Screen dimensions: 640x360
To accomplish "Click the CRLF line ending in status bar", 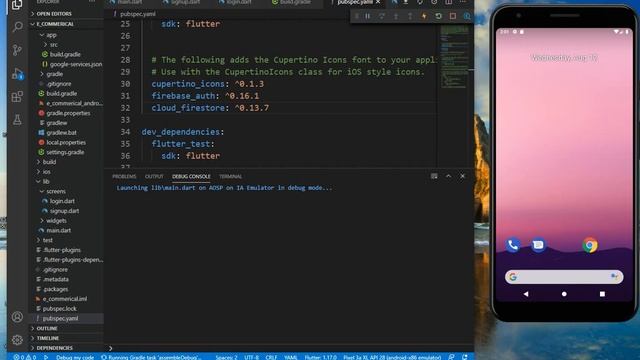I will [x=271, y=357].
